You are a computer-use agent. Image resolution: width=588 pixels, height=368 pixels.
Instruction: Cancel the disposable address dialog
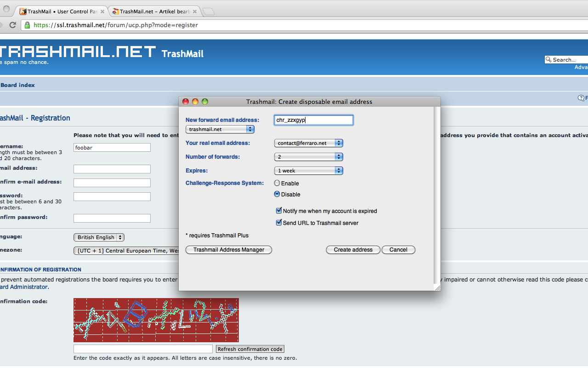click(398, 250)
